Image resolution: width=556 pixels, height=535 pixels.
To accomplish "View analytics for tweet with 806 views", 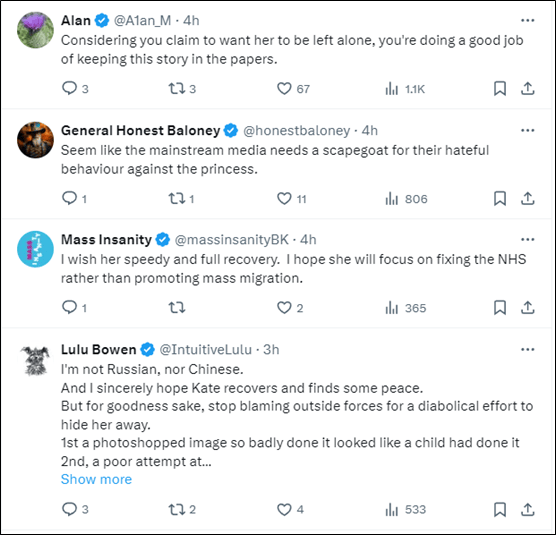I will click(x=406, y=199).
